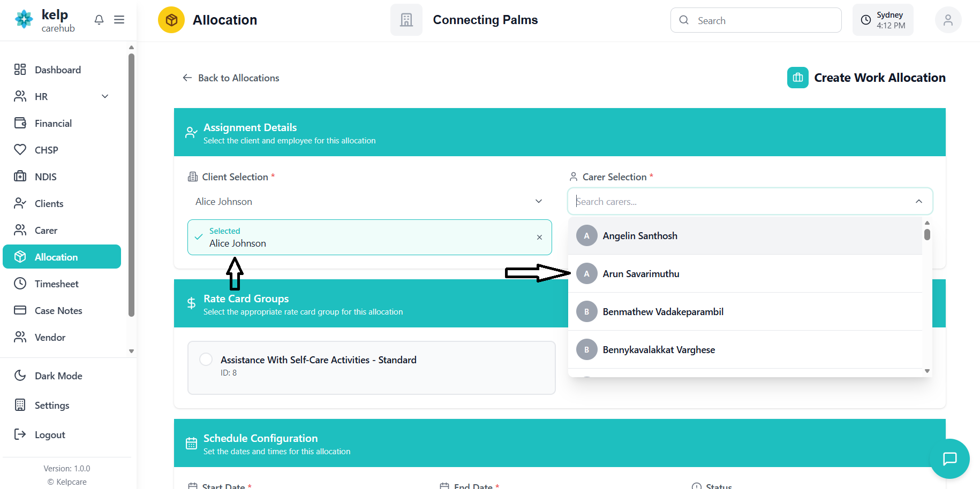
Task: Log out via the sidebar Logout
Action: click(49, 435)
